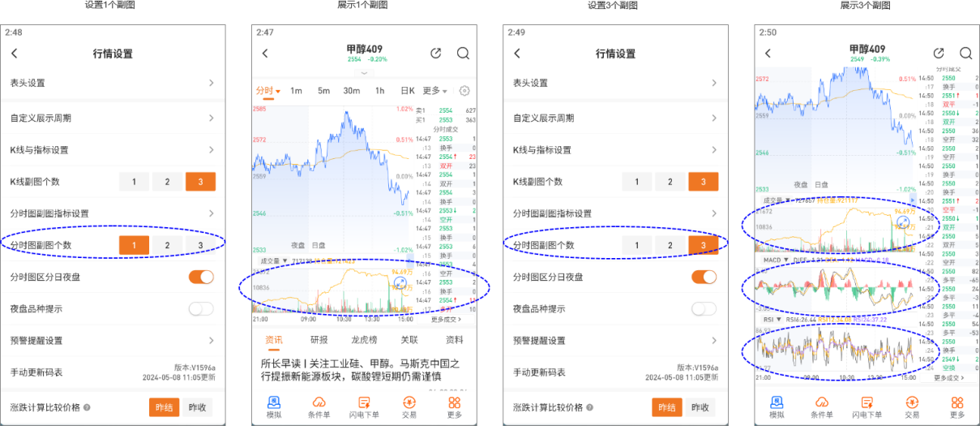Tap circular expand icon in 2:47 volume chart
The image size is (980, 426).
coord(400,283)
